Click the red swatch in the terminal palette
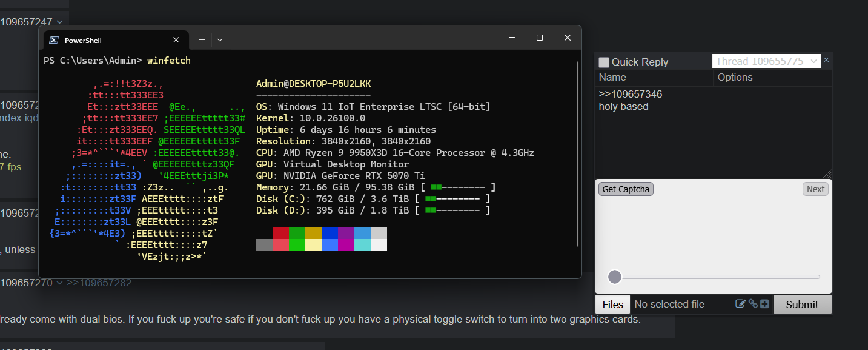The image size is (868, 350). click(x=280, y=234)
